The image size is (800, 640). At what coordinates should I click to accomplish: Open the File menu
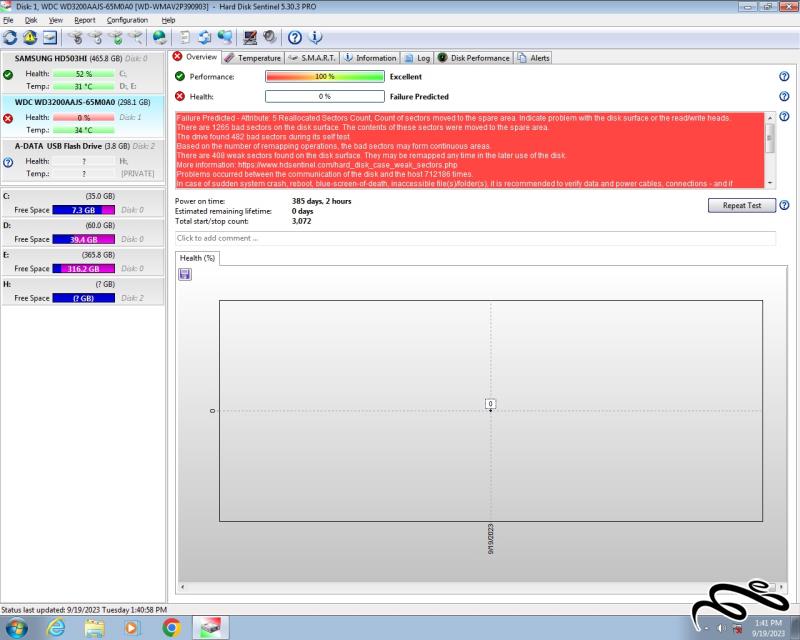8,20
